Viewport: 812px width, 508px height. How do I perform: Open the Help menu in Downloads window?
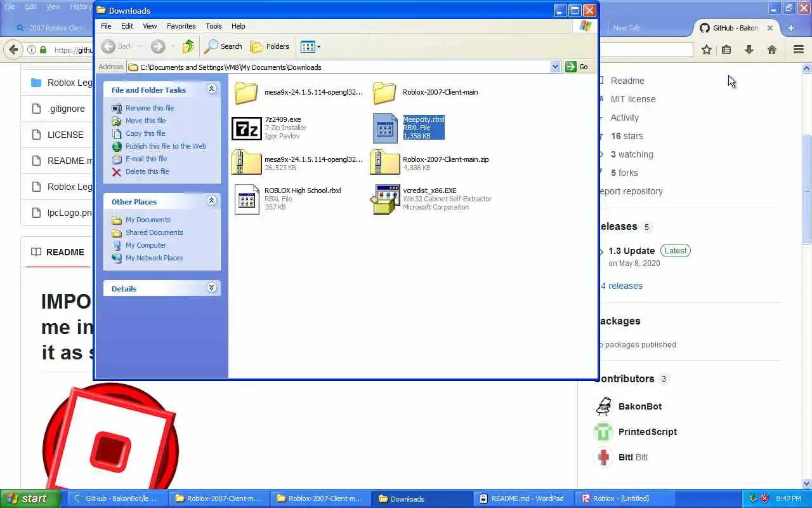coord(238,26)
